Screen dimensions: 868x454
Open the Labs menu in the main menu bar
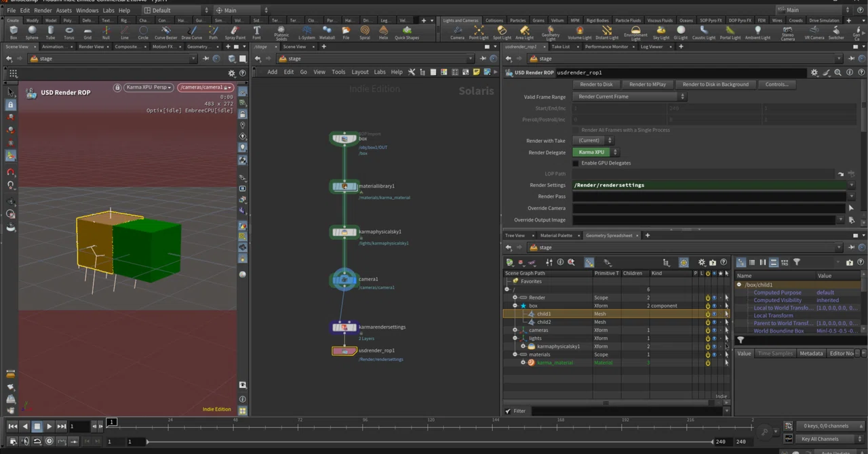pos(108,11)
